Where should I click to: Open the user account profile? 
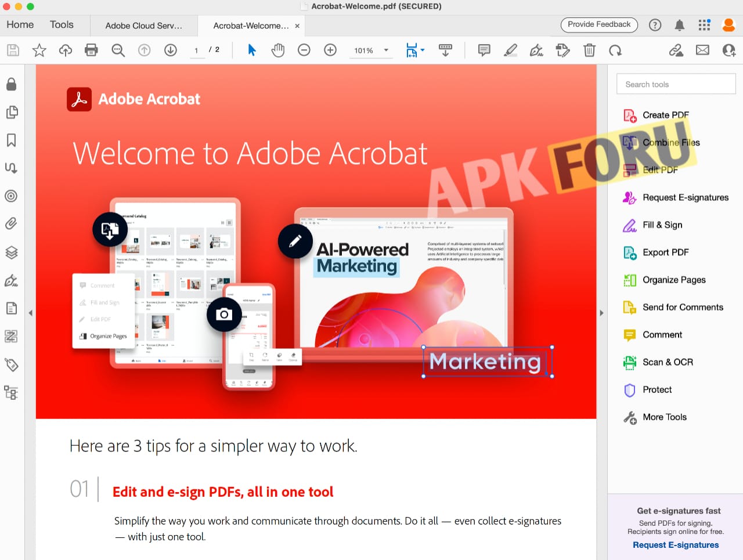coord(728,25)
